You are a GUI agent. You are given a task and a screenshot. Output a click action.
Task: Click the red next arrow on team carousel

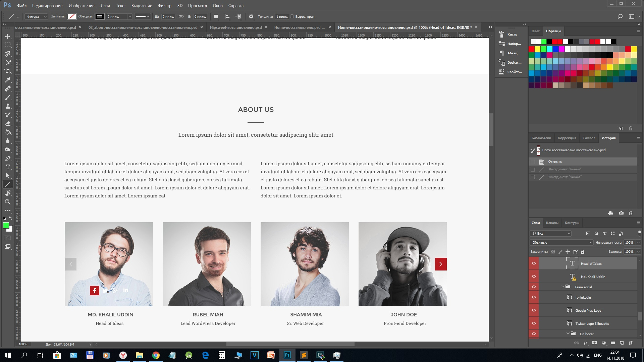pos(441,264)
